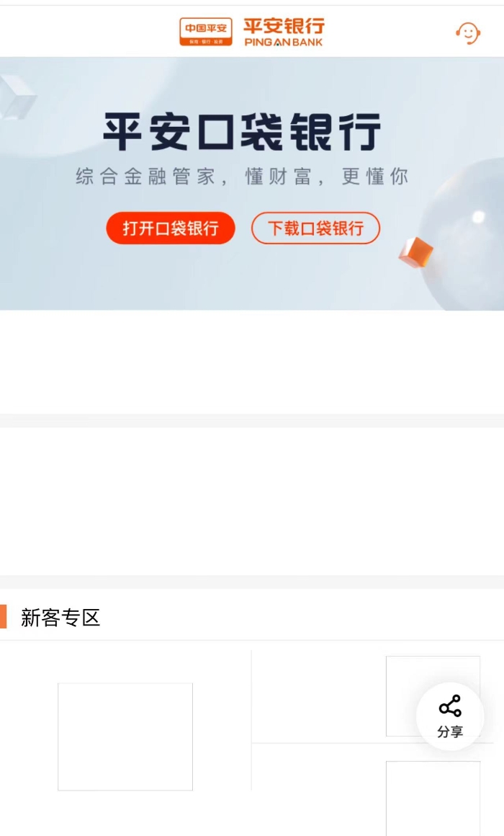
Task: Open the large left placeholder image in 新客专区
Action: [125, 737]
